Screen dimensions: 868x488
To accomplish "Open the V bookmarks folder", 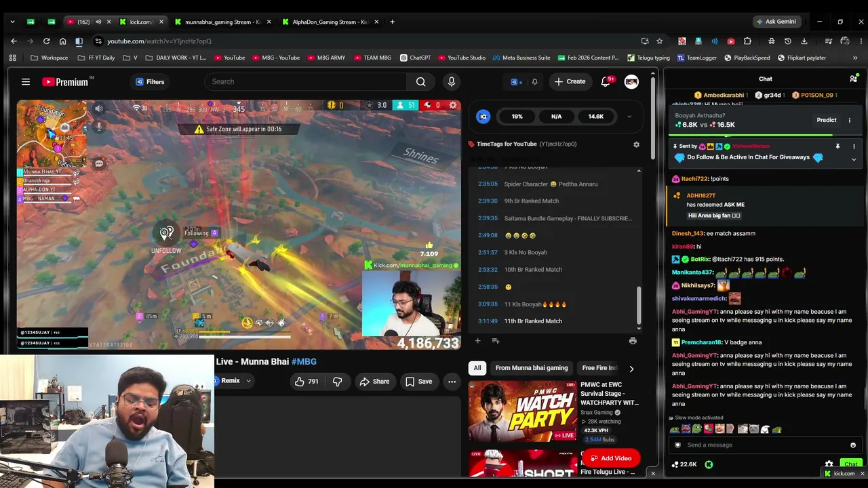I will point(130,58).
